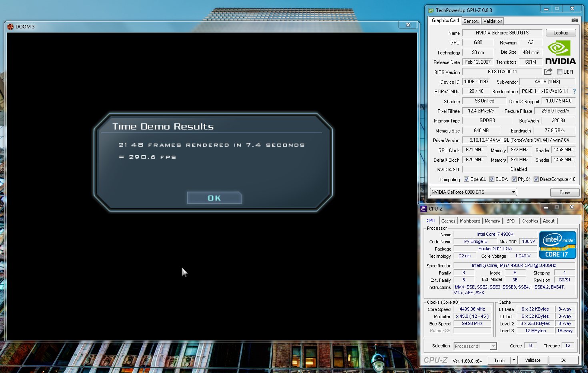Click the Memory Size value 640 MB
The width and height of the screenshot is (588, 373).
[481, 130]
